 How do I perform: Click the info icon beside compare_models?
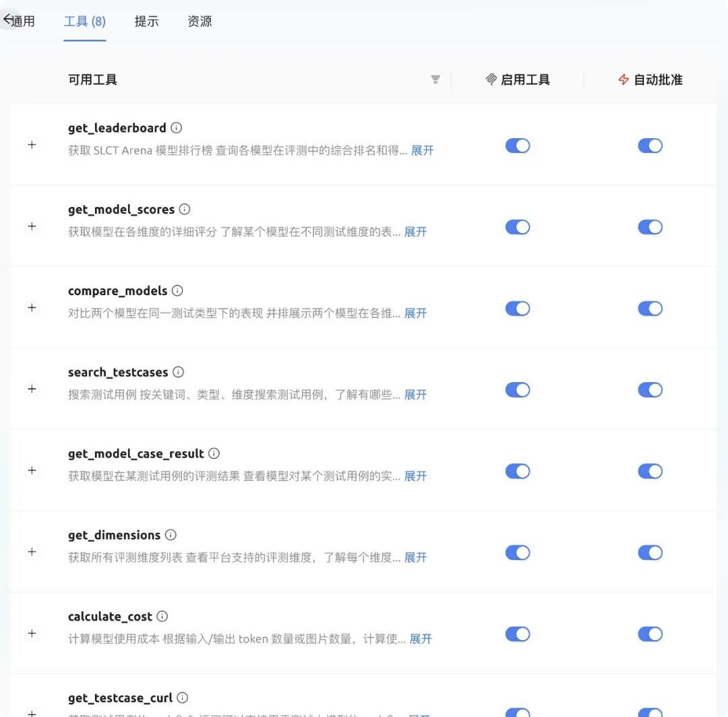177,290
